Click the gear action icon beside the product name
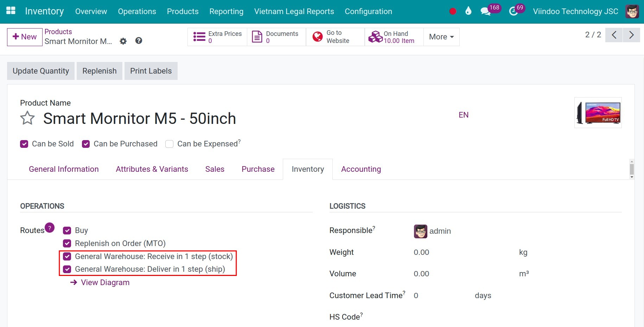The height and width of the screenshot is (327, 644). point(123,41)
